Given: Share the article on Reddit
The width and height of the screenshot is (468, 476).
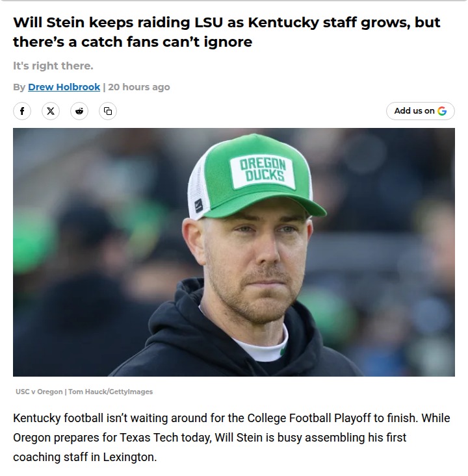Looking at the screenshot, I should 79,111.
